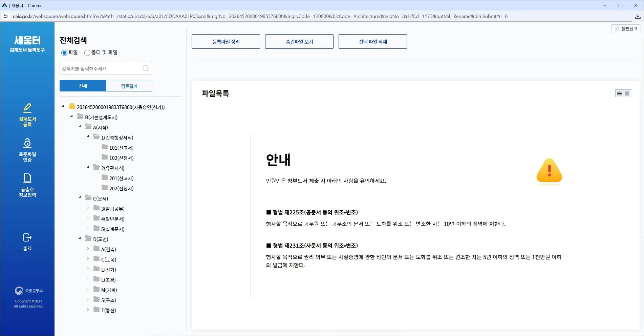
Task: Collapse the D(도면) folder
Action: click(80, 238)
